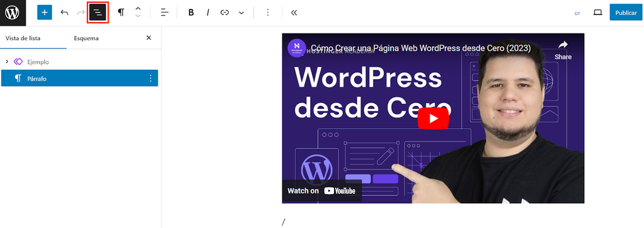Click the Publicar button

626,13
